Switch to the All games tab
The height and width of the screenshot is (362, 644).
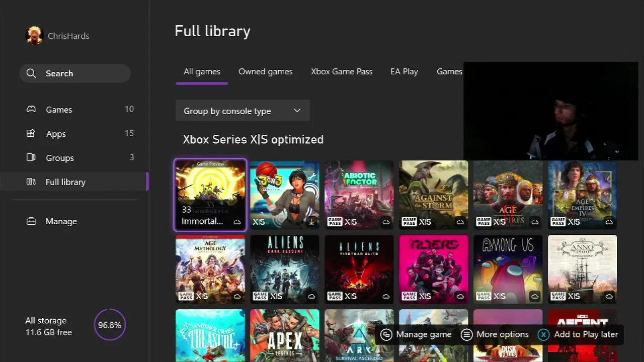pos(202,71)
